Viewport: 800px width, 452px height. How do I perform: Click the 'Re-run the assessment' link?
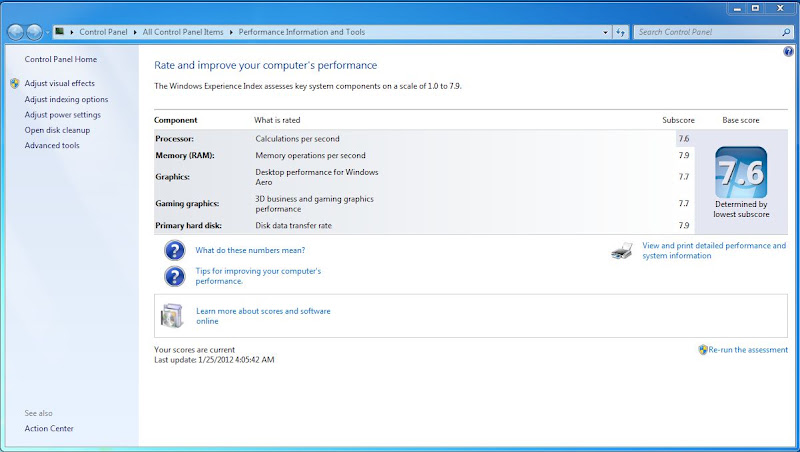click(748, 350)
